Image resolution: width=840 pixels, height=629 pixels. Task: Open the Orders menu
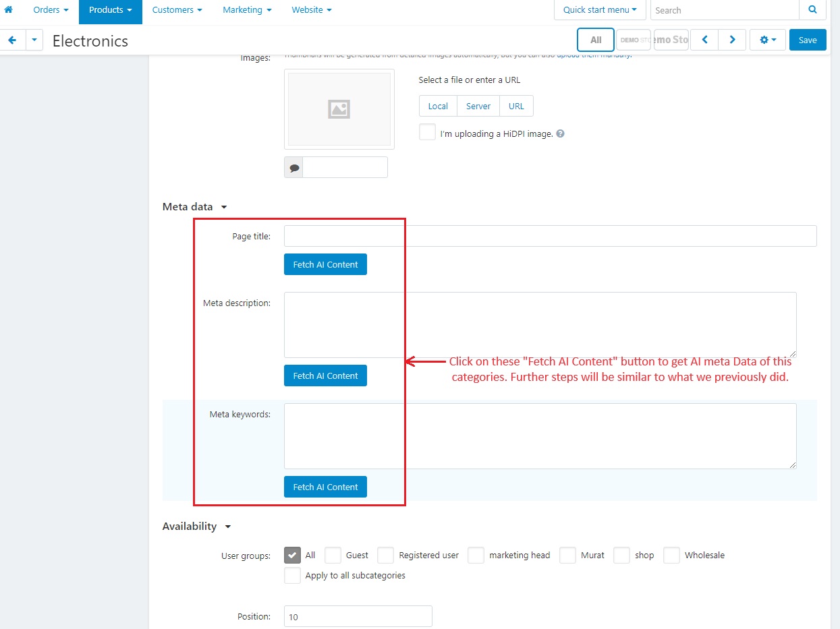tap(51, 10)
